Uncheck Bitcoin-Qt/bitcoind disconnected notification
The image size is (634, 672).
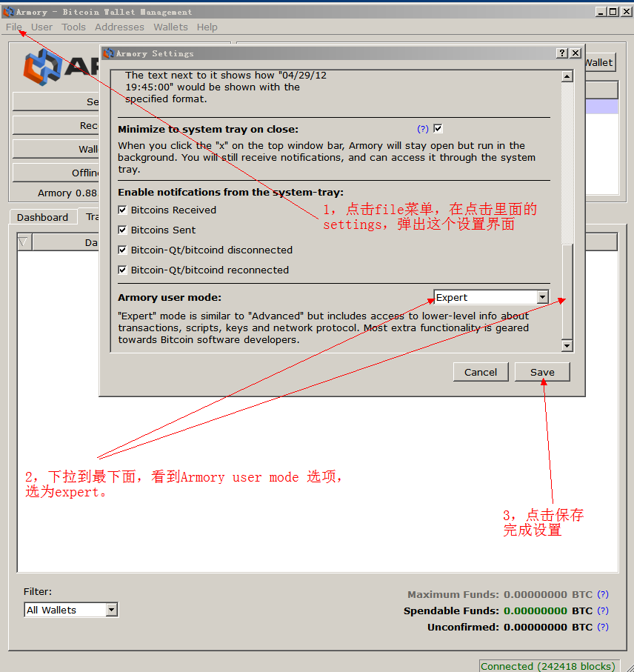(123, 250)
